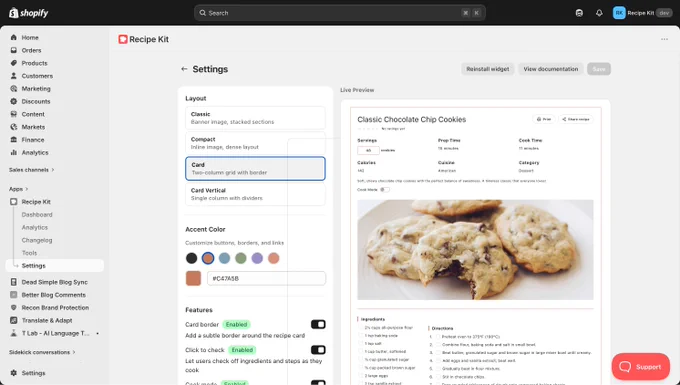Open the Finance bank icon
Image resolution: width=680 pixels, height=385 pixels.
[13, 140]
